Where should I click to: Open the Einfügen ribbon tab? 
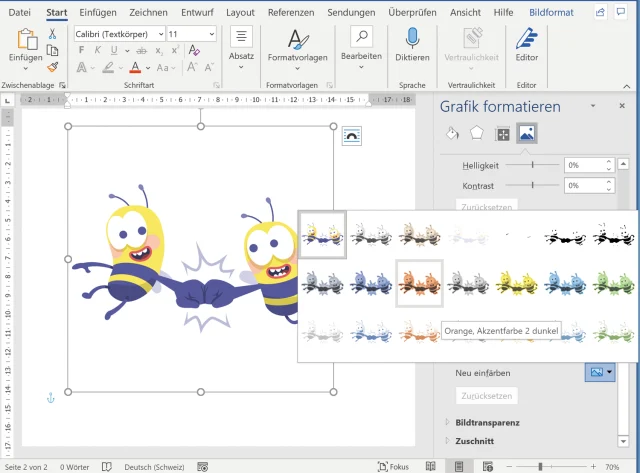(x=97, y=11)
